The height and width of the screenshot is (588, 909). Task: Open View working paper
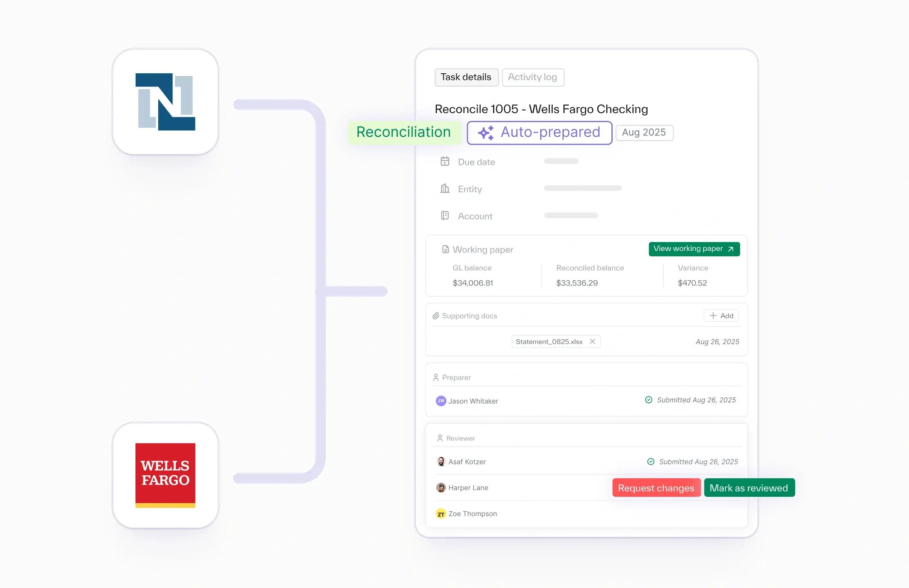(694, 249)
